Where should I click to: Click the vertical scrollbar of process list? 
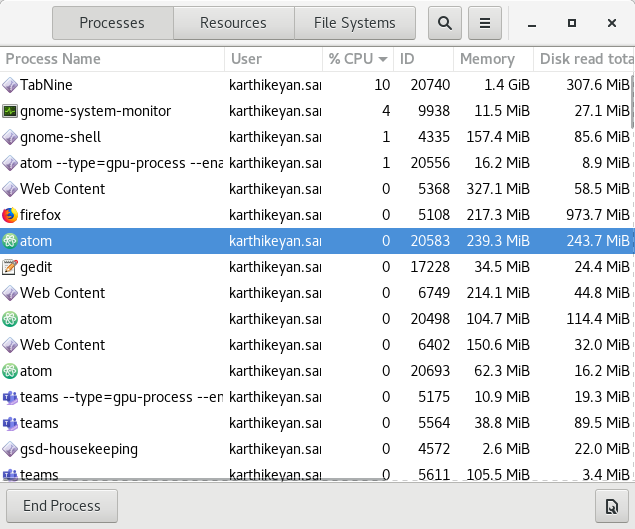click(632, 101)
